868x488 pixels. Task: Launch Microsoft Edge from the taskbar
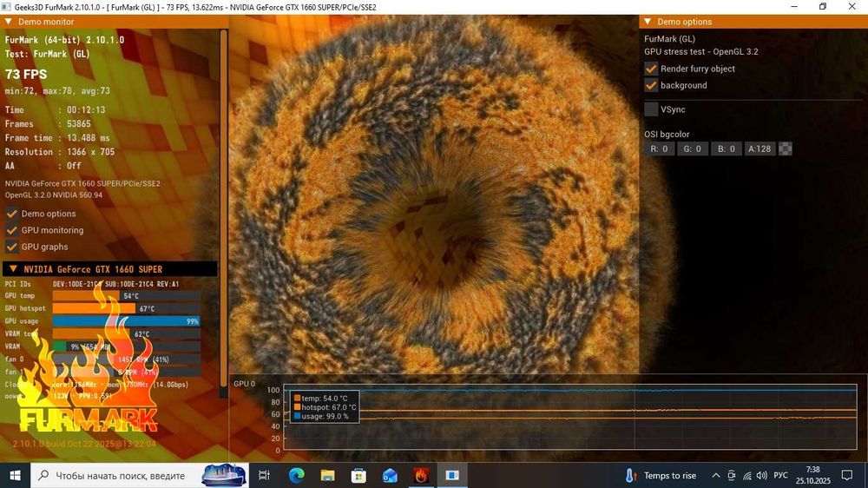coord(296,475)
